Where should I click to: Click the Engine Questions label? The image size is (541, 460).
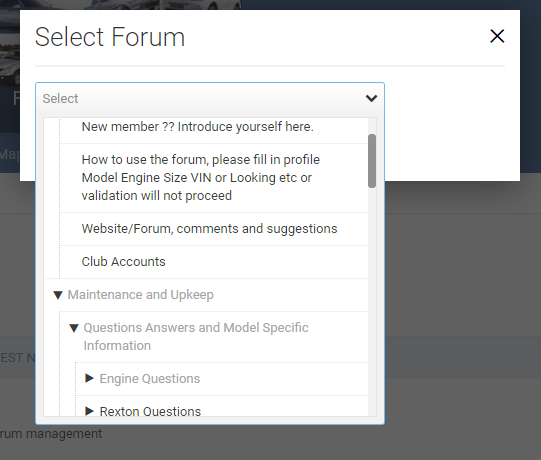[150, 379]
